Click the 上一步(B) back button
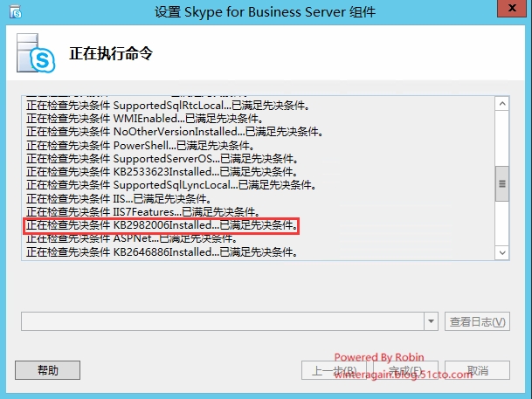This screenshot has height=399, width=532. [334, 370]
